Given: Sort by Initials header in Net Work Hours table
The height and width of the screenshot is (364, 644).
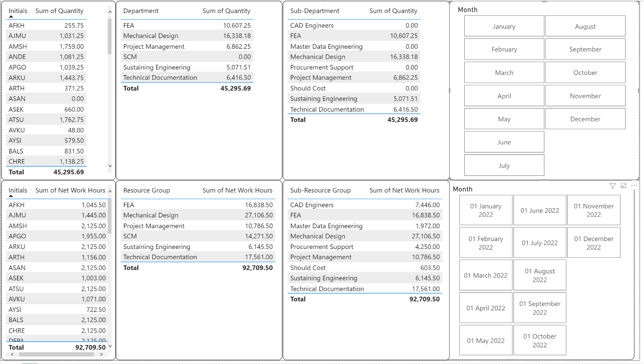Looking at the screenshot, I should click(18, 190).
